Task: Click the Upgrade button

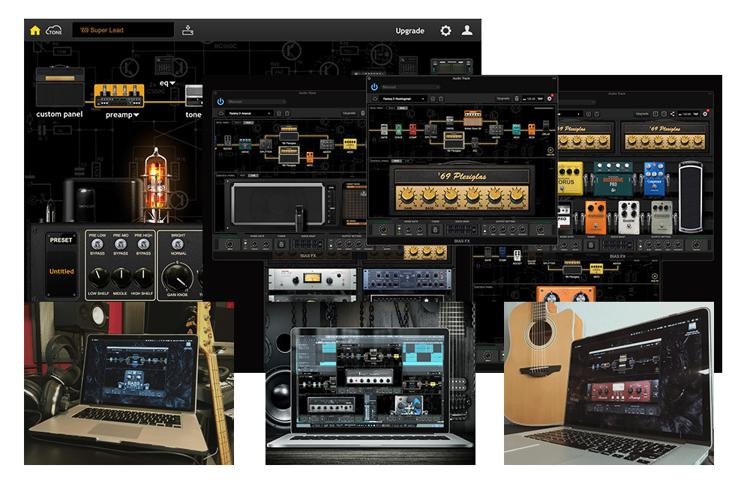Action: [410, 31]
